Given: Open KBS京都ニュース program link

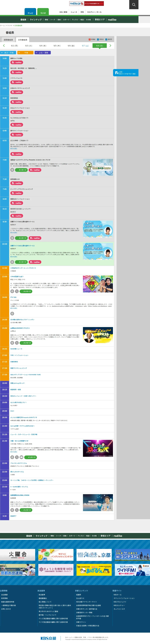Looking at the screenshot, I should coord(16,349).
